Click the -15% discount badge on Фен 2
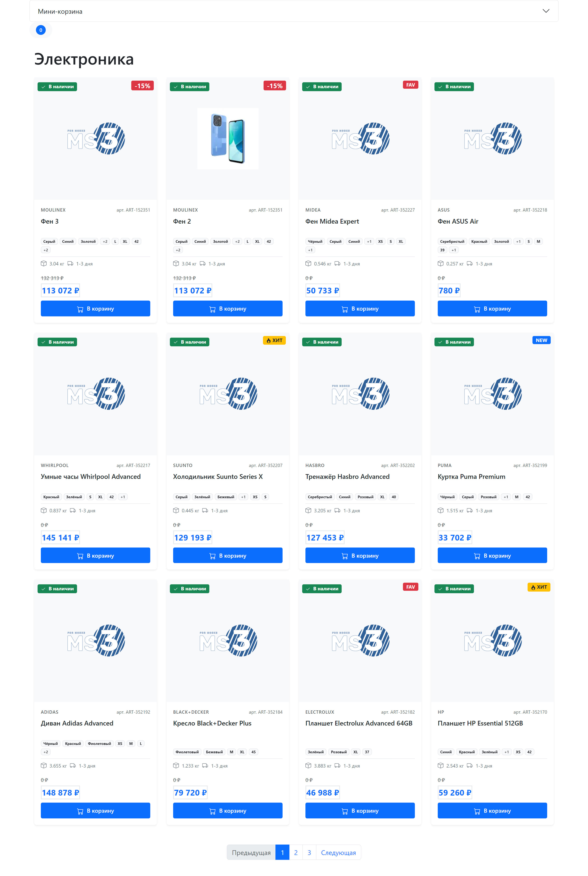The image size is (588, 876). (x=274, y=86)
